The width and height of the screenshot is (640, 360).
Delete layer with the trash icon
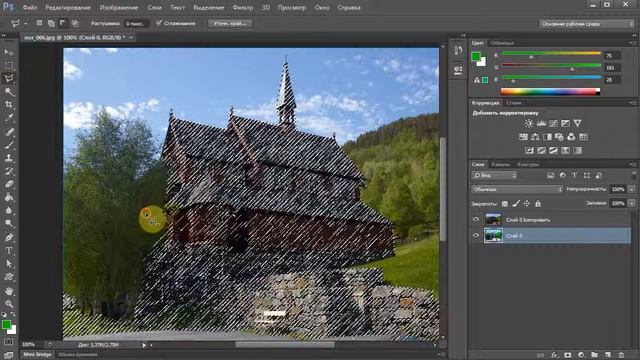tap(621, 355)
